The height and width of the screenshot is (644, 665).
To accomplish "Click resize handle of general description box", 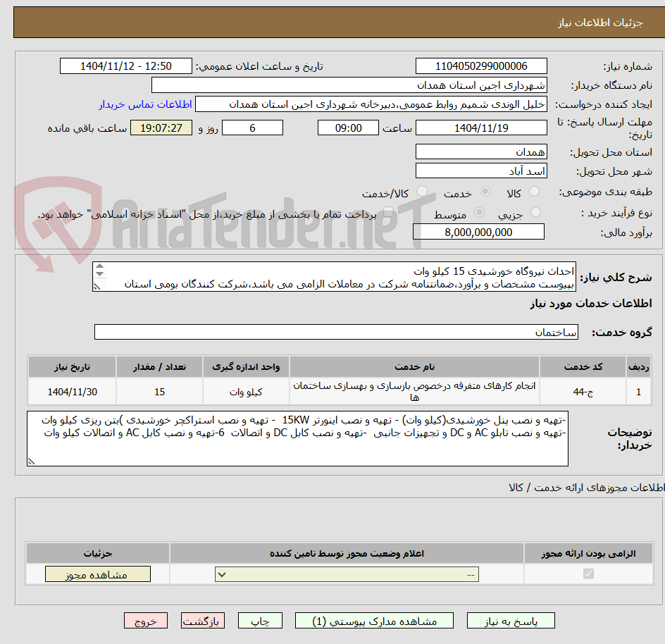I will coord(97,287).
